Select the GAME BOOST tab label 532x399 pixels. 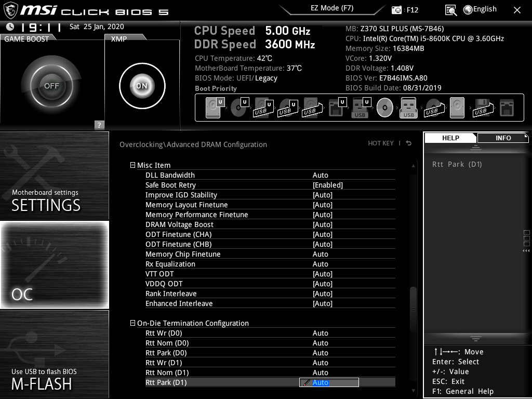pos(27,38)
